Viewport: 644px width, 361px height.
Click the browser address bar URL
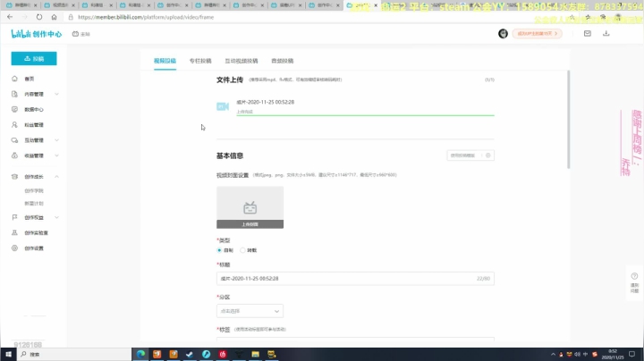146,17
